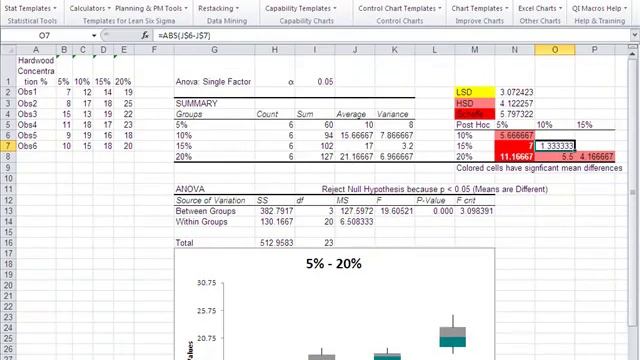Click the 'Anova: Single Factor' cell
Screen dimensions: 640x360
tap(213, 82)
